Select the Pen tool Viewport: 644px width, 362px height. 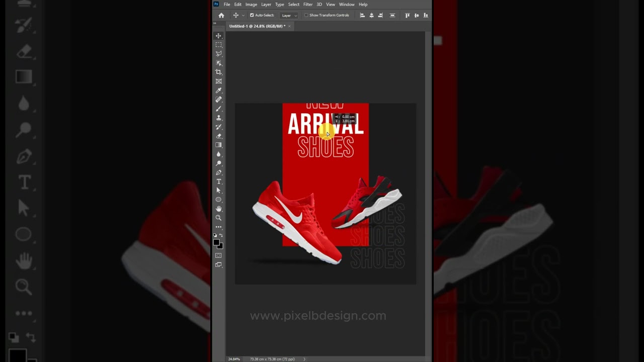(218, 172)
